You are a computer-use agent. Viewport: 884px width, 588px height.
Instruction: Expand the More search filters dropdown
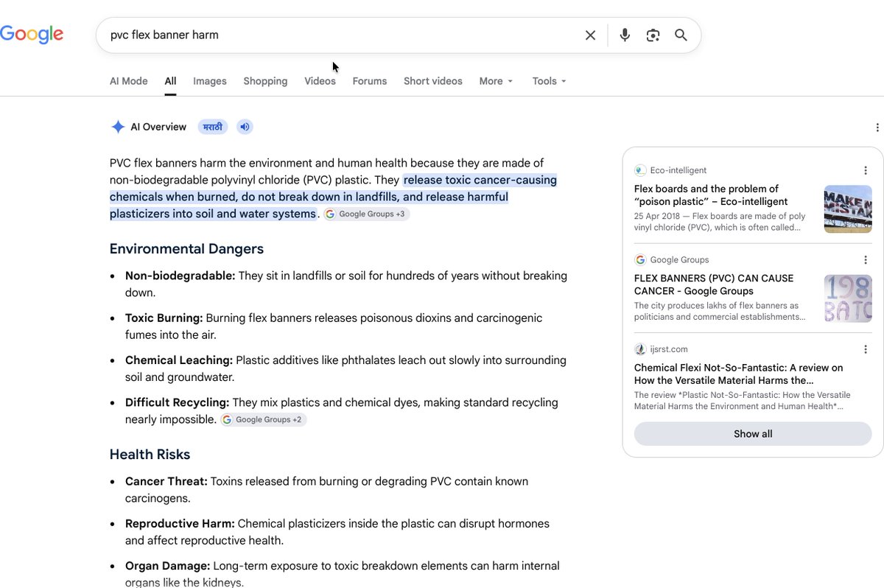coord(496,81)
